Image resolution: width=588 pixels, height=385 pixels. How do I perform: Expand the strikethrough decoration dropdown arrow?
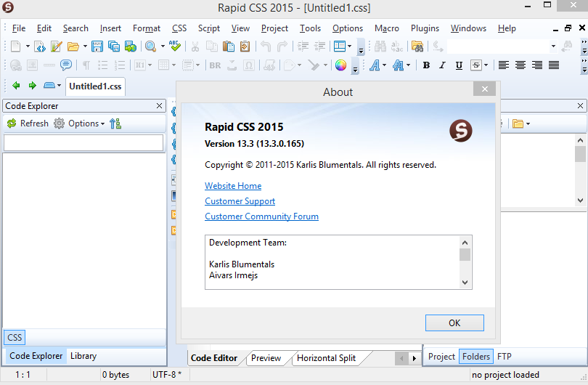point(486,65)
